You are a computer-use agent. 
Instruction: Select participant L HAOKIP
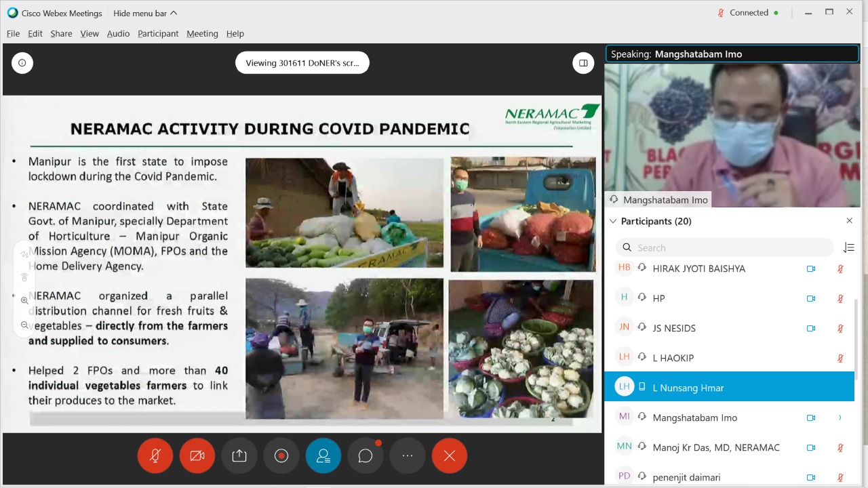729,358
